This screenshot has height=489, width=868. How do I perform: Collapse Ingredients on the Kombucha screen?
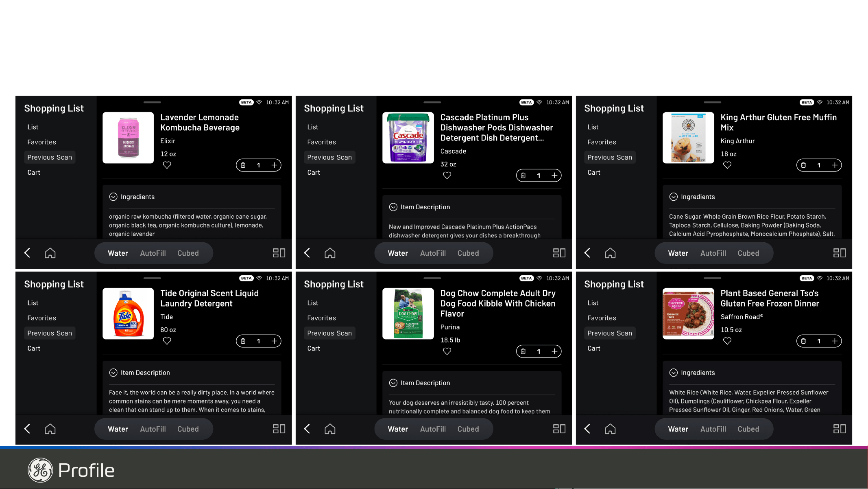(113, 197)
